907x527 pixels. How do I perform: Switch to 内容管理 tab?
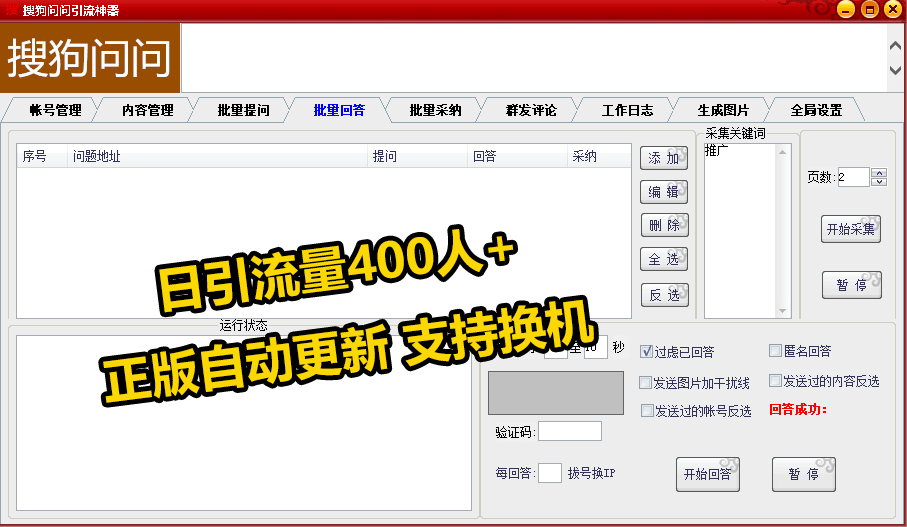click(x=148, y=110)
